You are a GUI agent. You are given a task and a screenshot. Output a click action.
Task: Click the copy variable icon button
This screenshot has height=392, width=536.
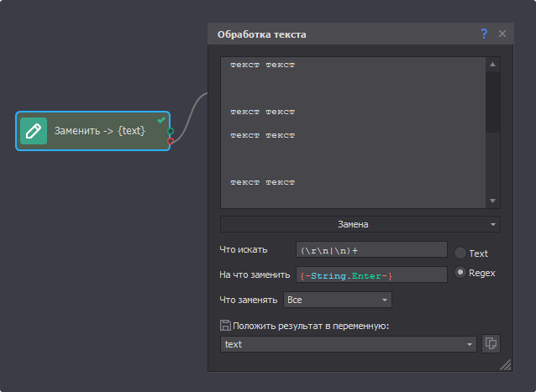pos(491,343)
